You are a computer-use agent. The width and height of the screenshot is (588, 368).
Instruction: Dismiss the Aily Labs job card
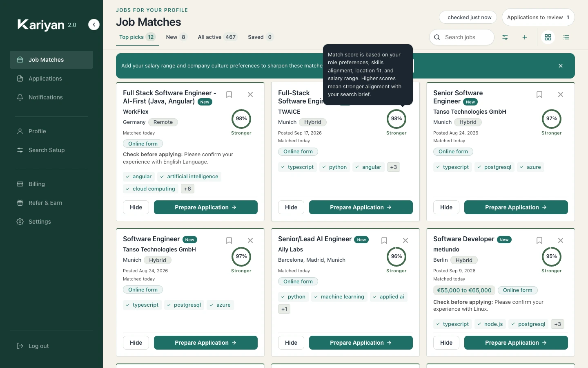click(x=405, y=240)
